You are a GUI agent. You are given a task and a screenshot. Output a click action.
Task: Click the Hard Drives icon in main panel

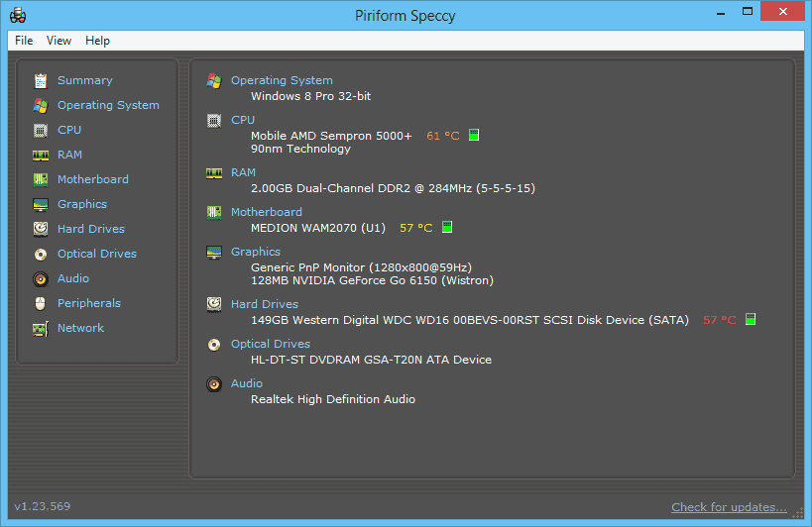pyautogui.click(x=214, y=305)
